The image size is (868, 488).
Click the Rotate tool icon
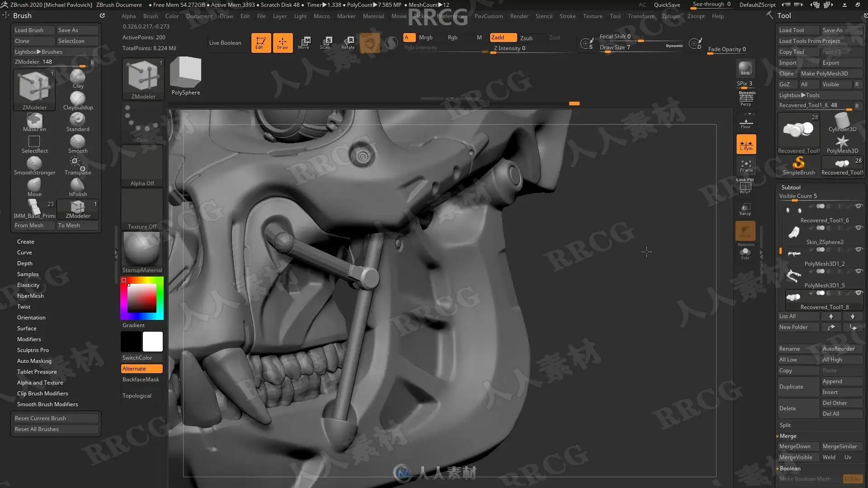(x=348, y=42)
